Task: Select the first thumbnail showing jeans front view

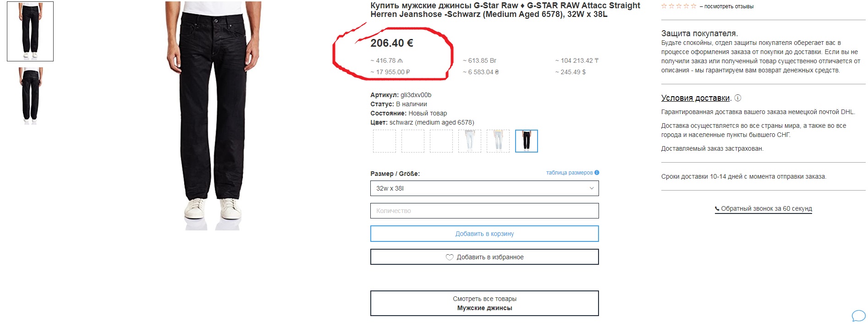Action: (x=30, y=32)
